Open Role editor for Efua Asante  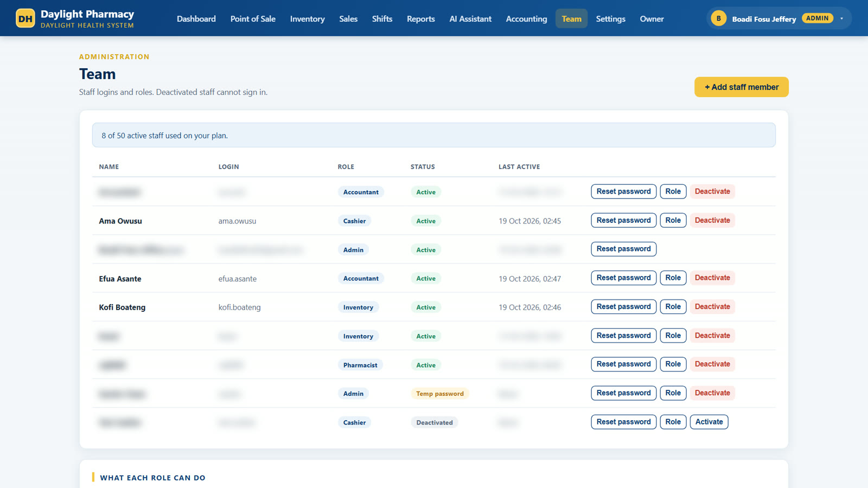pyautogui.click(x=673, y=278)
